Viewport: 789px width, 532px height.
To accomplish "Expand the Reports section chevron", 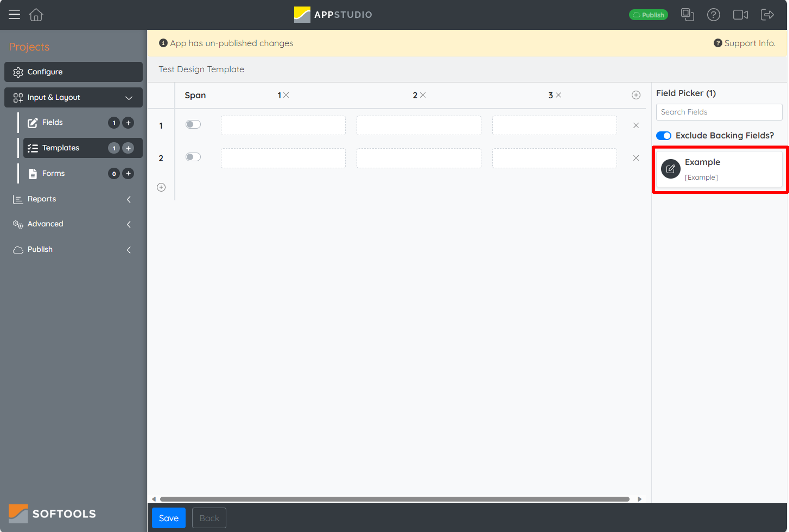I will 129,199.
